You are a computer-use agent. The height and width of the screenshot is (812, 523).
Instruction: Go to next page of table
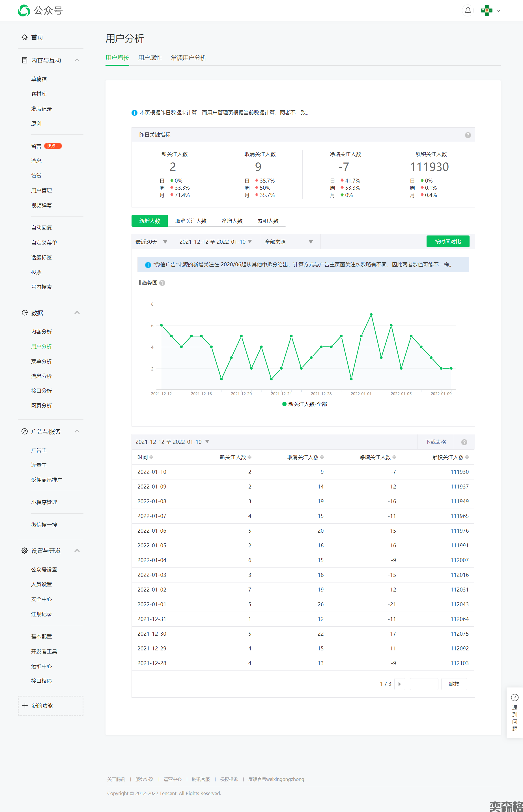coord(399,684)
